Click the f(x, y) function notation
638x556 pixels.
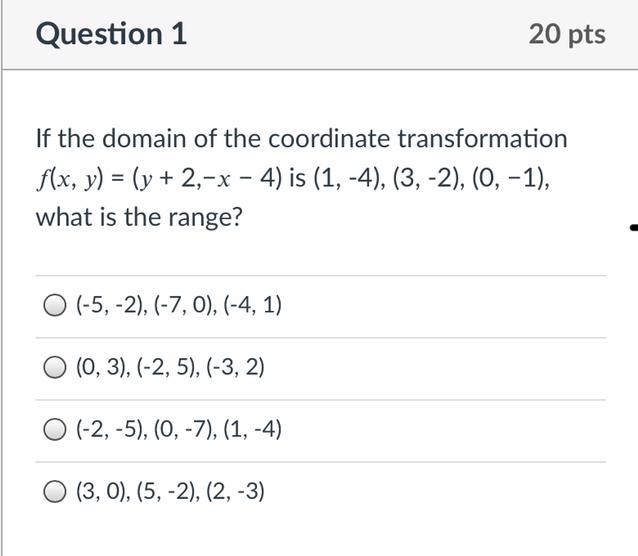(x=70, y=179)
